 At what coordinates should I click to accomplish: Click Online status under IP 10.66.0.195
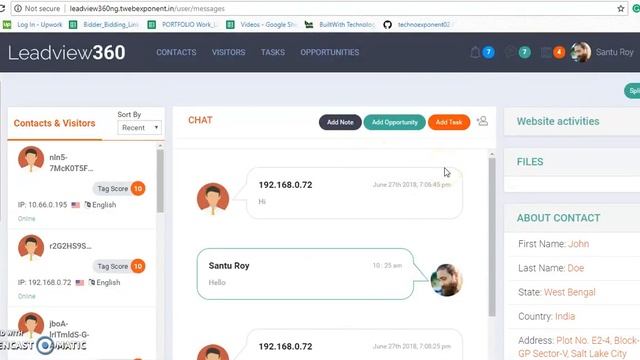(27, 218)
